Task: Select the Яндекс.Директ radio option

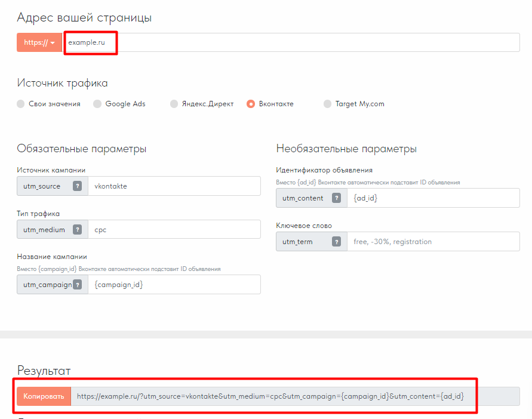Action: pyautogui.click(x=174, y=104)
